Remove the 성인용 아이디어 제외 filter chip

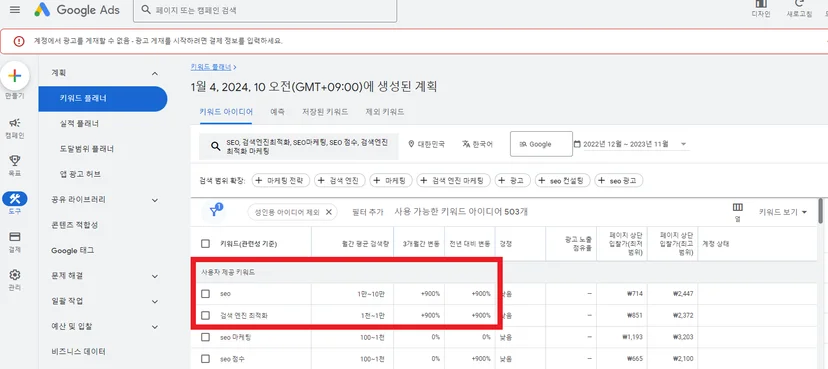(328, 212)
